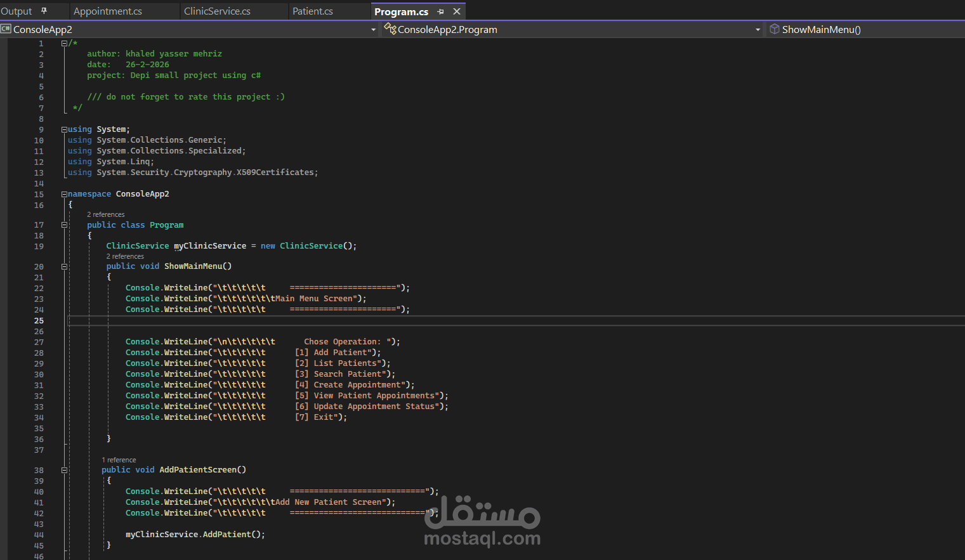This screenshot has height=560, width=965.
Task: Open "2 references" CodeLens above ShowMainMenu
Action: (x=125, y=256)
